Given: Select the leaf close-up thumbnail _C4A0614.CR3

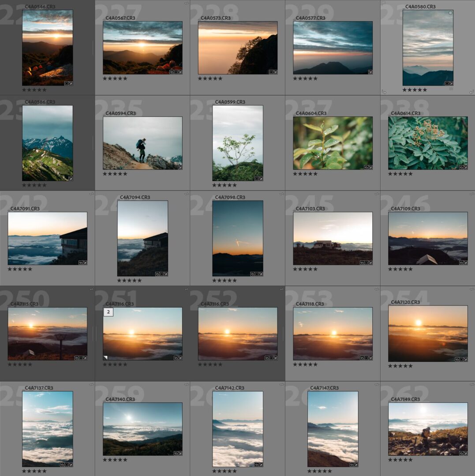Looking at the screenshot, I should click(427, 143).
